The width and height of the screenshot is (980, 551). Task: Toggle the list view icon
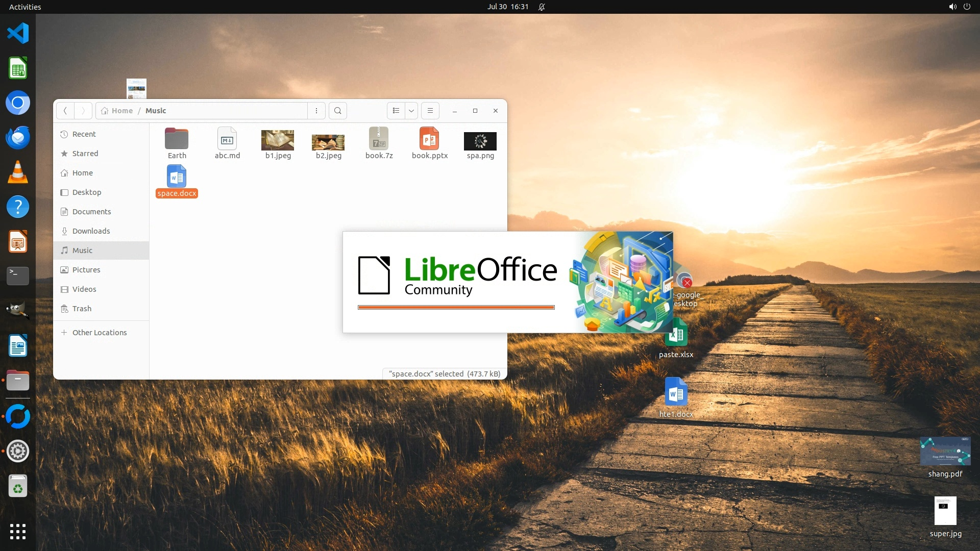point(396,111)
